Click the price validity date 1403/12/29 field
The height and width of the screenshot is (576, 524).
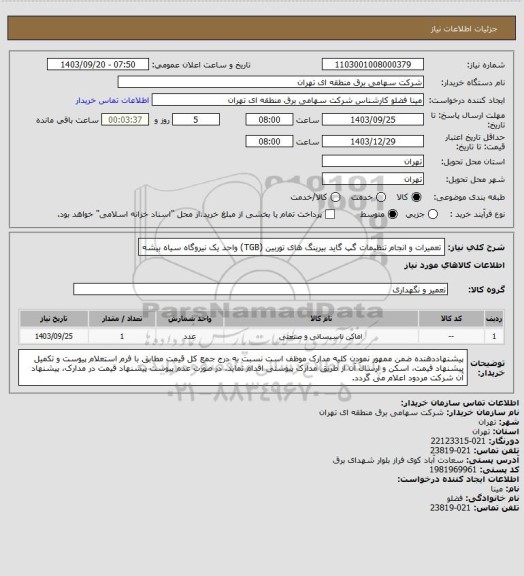[373, 141]
